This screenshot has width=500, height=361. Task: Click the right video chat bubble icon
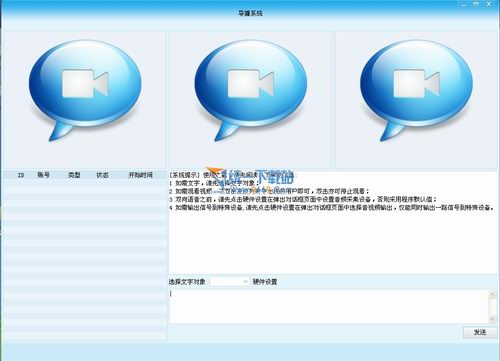click(x=416, y=90)
